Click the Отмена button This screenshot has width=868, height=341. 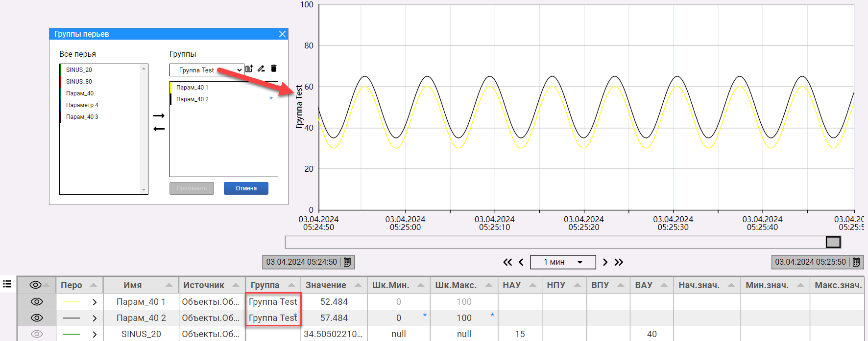click(246, 188)
